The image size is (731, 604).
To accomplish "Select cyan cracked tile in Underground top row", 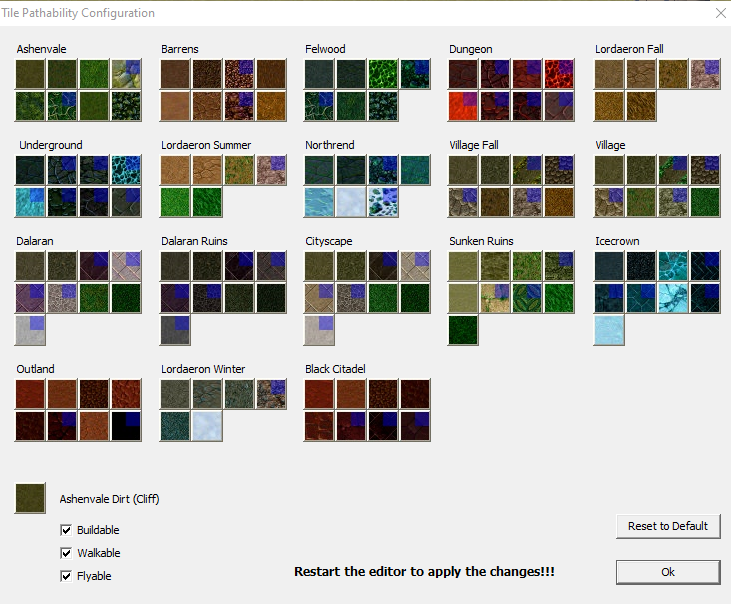I will click(126, 170).
